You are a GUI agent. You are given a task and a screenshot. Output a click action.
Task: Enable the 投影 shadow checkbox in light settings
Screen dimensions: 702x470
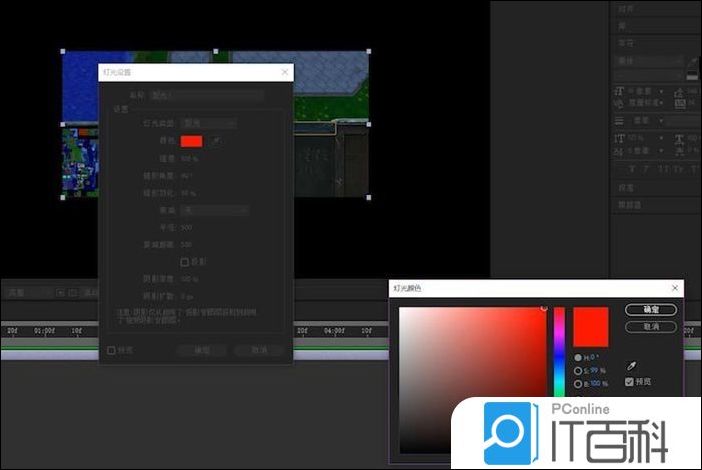pos(184,262)
